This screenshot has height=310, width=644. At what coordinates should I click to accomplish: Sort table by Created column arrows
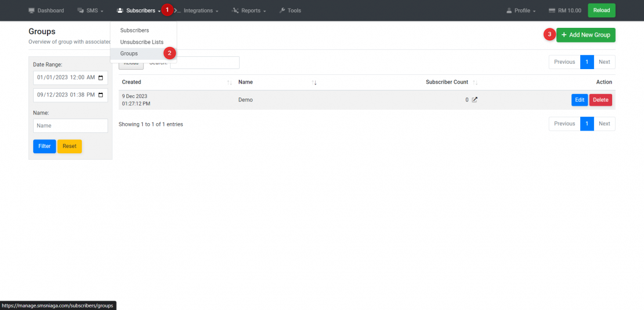coord(230,82)
